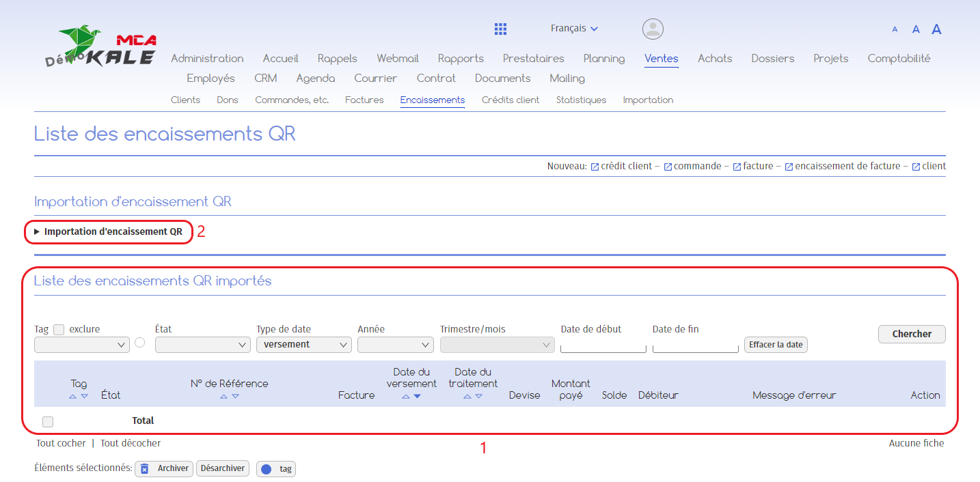Open the Documents menu
This screenshot has width=980, height=482.
click(x=503, y=79)
